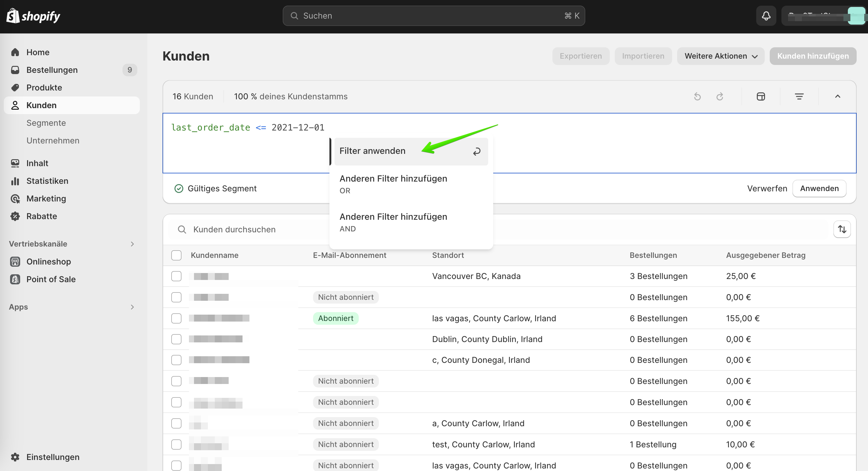868x471 pixels.
Task: Click the Rabatte discount badge icon
Action: click(15, 216)
